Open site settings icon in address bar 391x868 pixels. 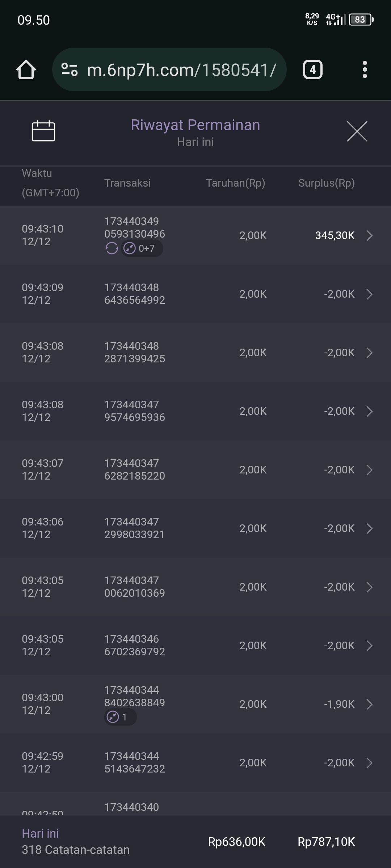point(70,69)
